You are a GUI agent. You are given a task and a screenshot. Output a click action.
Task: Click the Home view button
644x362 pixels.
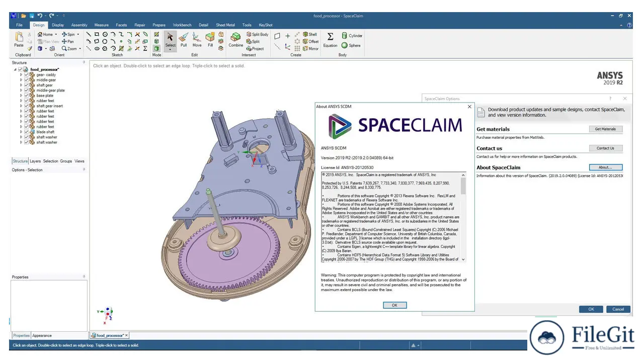pos(45,35)
